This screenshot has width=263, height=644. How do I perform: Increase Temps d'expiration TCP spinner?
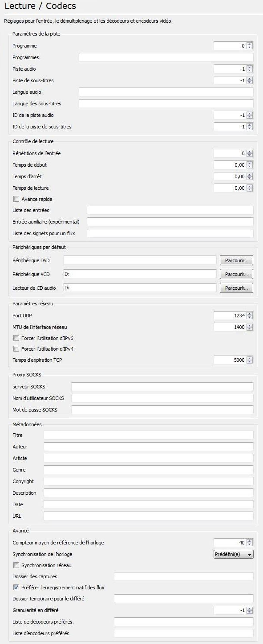250,358
